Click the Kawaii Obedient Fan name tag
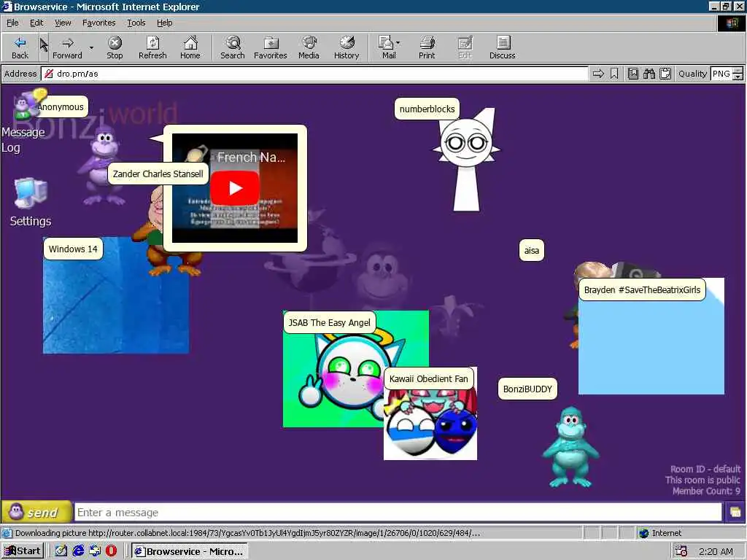 tap(429, 379)
